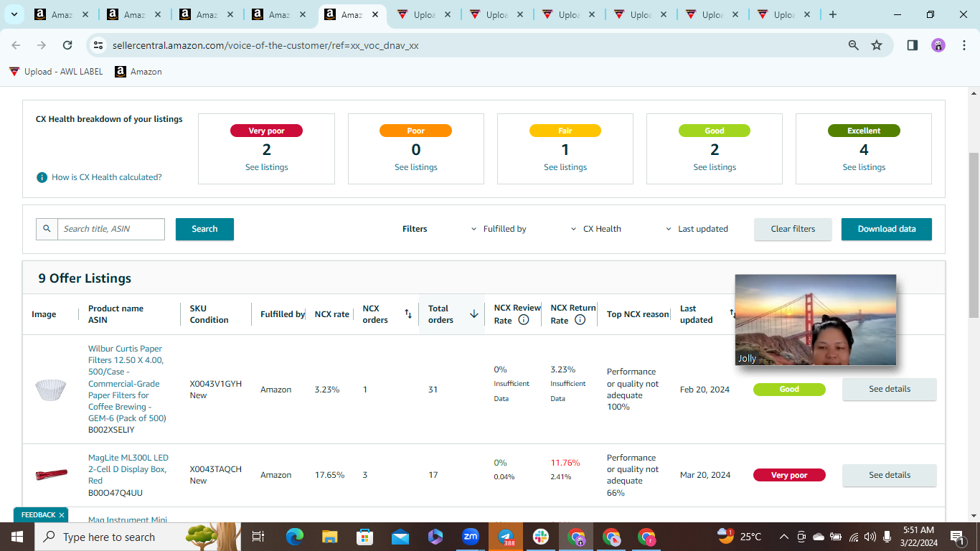Screen dimensions: 980x551
Task: Click the browser address bar URL
Action: (x=265, y=45)
